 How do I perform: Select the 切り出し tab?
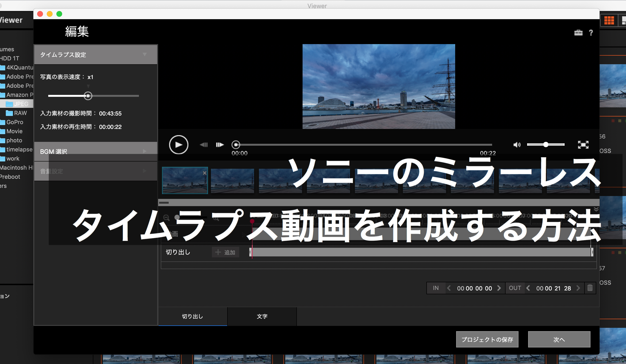click(192, 316)
